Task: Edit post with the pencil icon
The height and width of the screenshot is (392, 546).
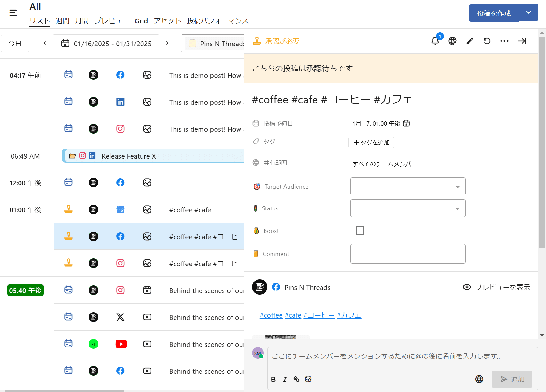Action: 470,41
